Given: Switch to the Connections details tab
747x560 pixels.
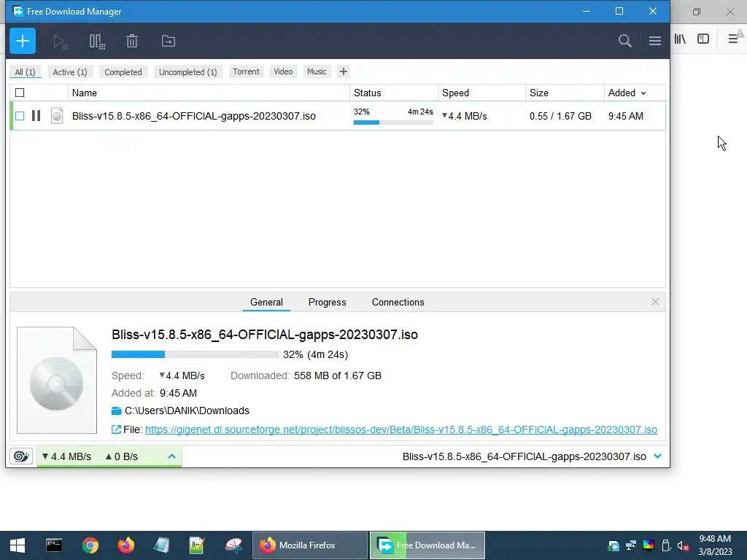Looking at the screenshot, I should click(x=398, y=303).
